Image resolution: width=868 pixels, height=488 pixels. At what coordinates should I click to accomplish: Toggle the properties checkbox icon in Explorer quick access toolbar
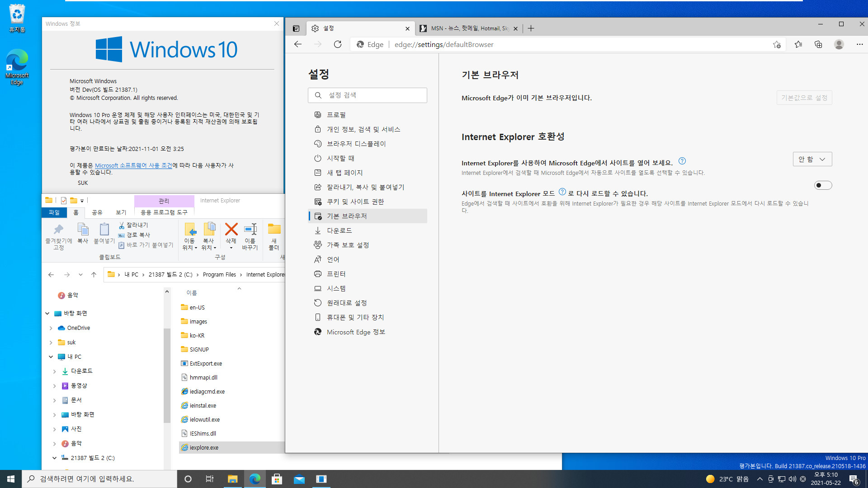click(64, 200)
